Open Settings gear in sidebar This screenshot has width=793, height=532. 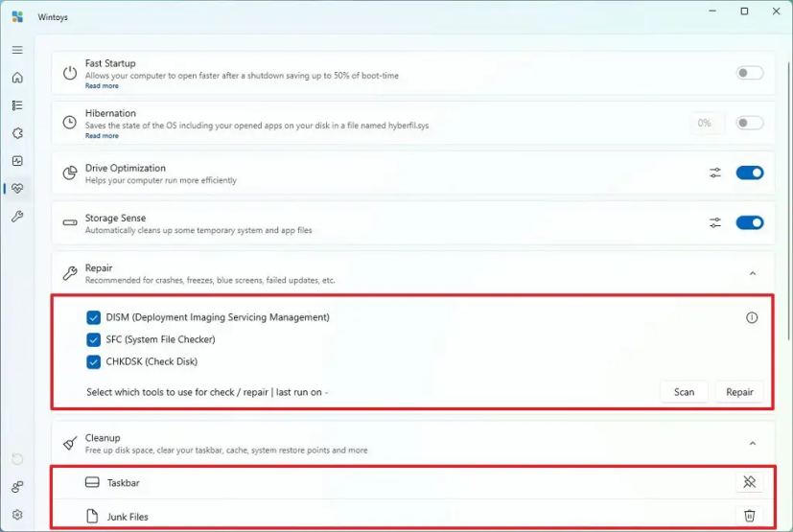(x=17, y=515)
